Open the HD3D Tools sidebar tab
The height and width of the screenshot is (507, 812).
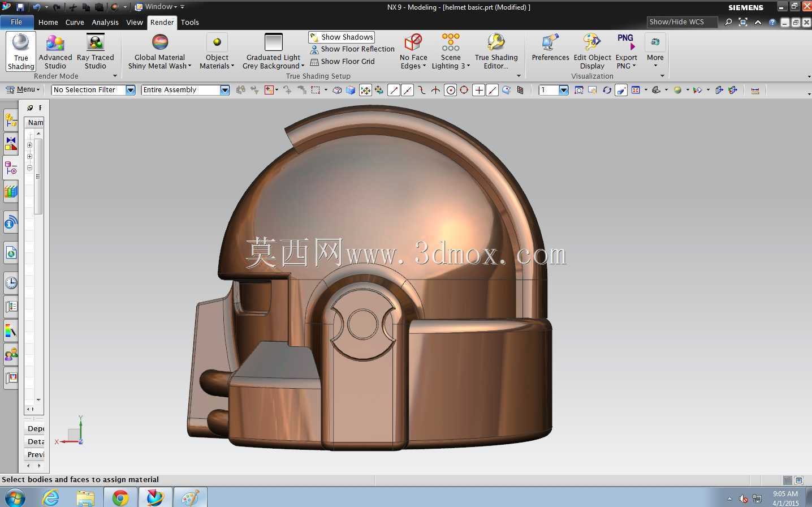[11, 222]
